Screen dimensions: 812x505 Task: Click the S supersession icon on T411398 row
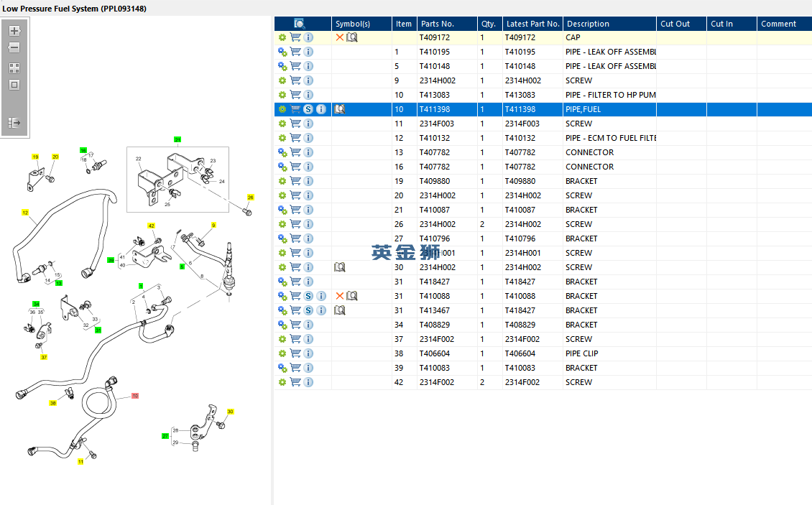click(x=308, y=109)
